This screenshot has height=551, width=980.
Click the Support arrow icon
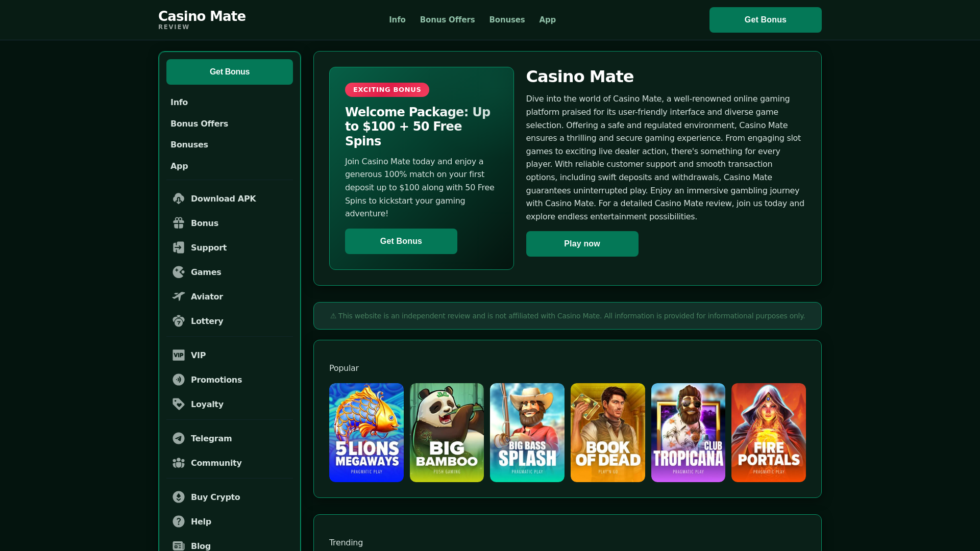point(179,247)
